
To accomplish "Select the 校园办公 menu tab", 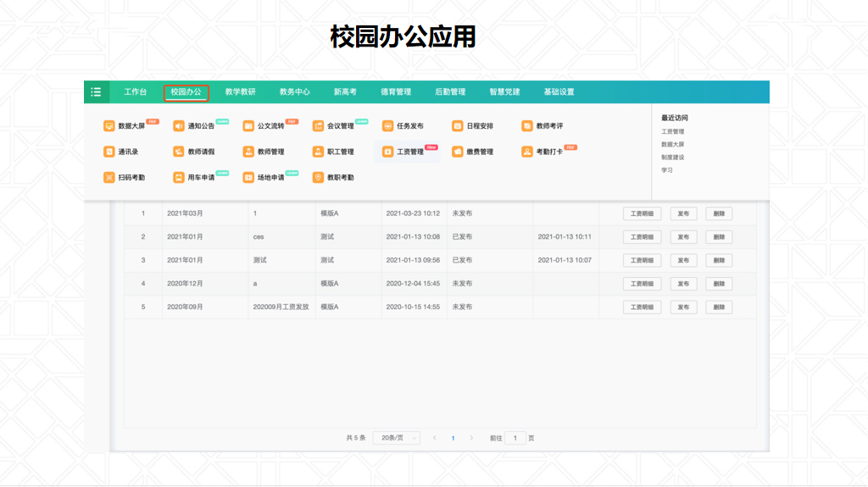I will tap(186, 91).
